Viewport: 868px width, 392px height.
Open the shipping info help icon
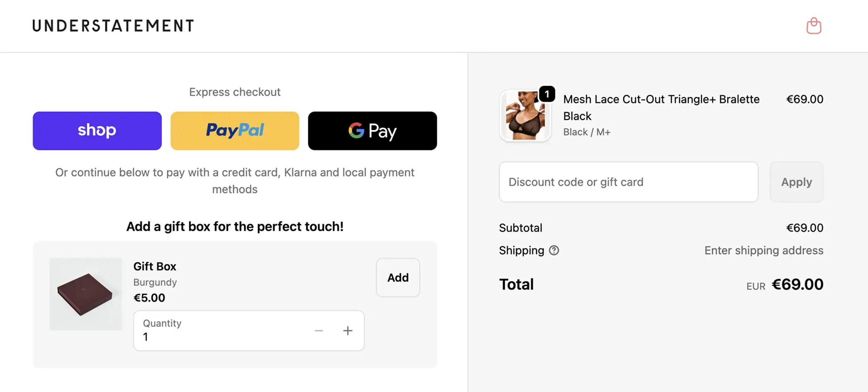554,250
